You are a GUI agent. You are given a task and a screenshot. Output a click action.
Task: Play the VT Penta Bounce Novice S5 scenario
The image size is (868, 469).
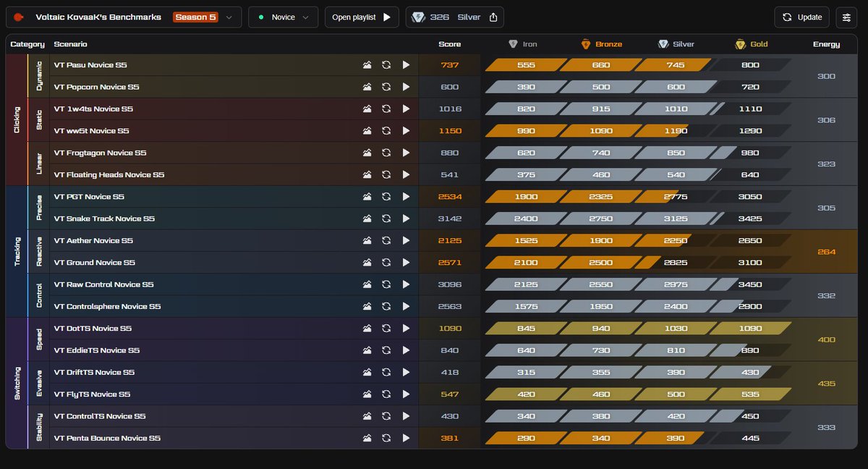406,439
